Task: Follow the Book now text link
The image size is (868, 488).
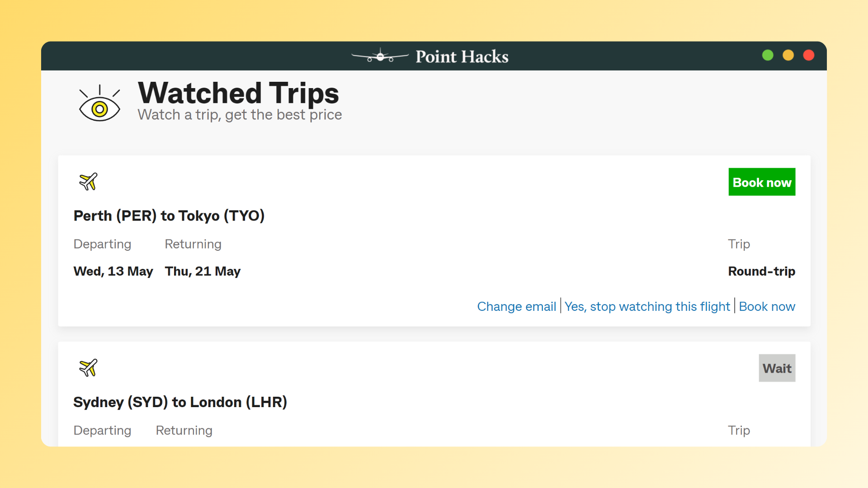Action: 767,306
